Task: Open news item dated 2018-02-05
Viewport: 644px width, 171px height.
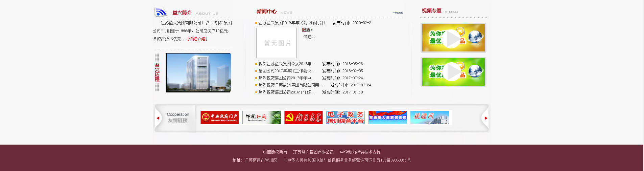Action: [287, 71]
